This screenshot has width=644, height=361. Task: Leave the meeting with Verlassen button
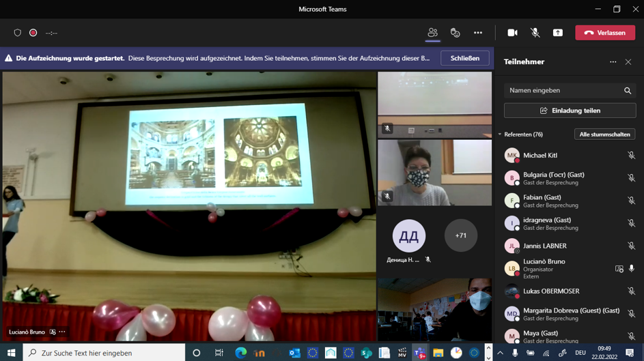coord(605,33)
